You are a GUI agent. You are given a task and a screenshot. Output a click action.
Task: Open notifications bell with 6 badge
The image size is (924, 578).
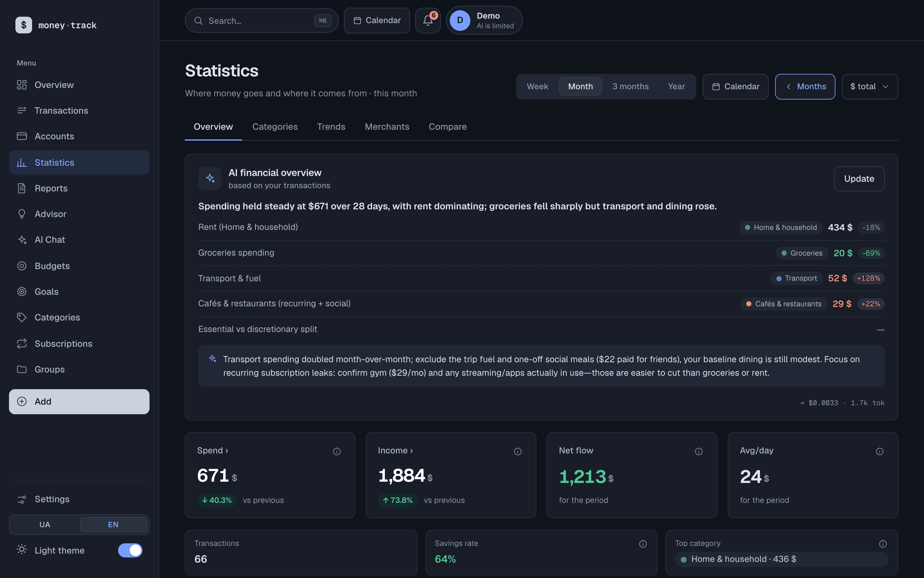pos(428,20)
